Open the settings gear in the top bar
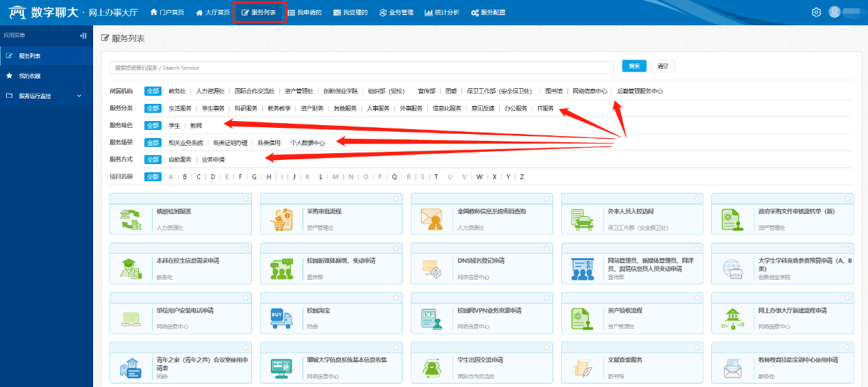This screenshot has height=387, width=868. (816, 12)
